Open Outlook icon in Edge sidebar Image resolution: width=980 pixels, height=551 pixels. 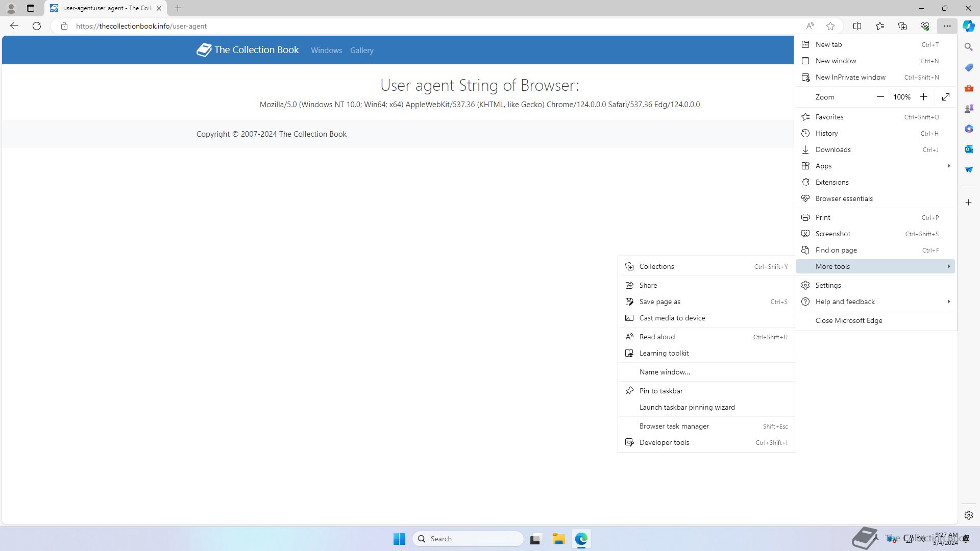(x=969, y=149)
